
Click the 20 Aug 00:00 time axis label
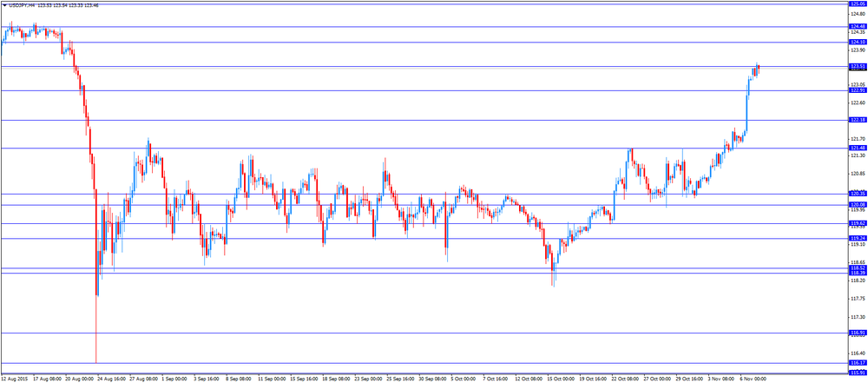(x=78, y=380)
